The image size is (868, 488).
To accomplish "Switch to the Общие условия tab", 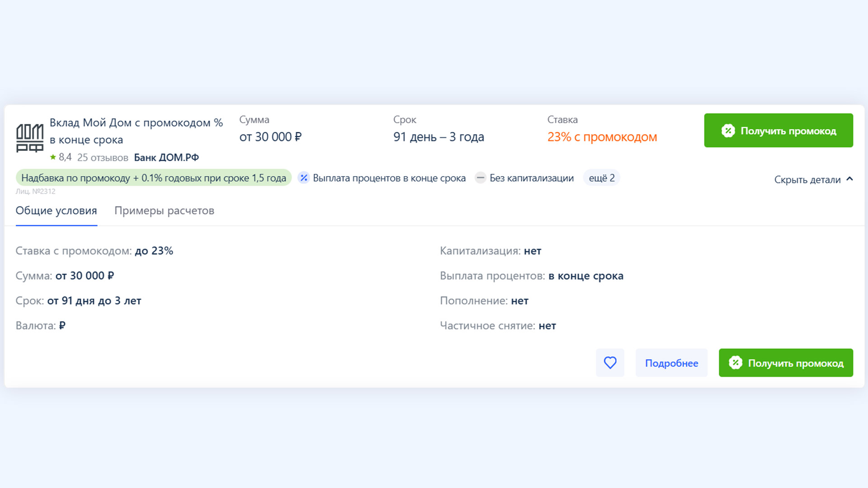I will pyautogui.click(x=57, y=211).
